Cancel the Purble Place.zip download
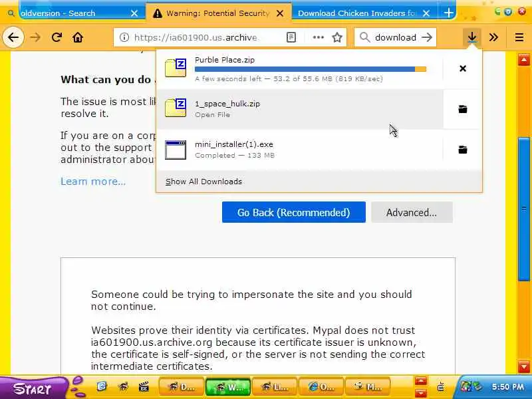This screenshot has height=399, width=532. point(462,68)
